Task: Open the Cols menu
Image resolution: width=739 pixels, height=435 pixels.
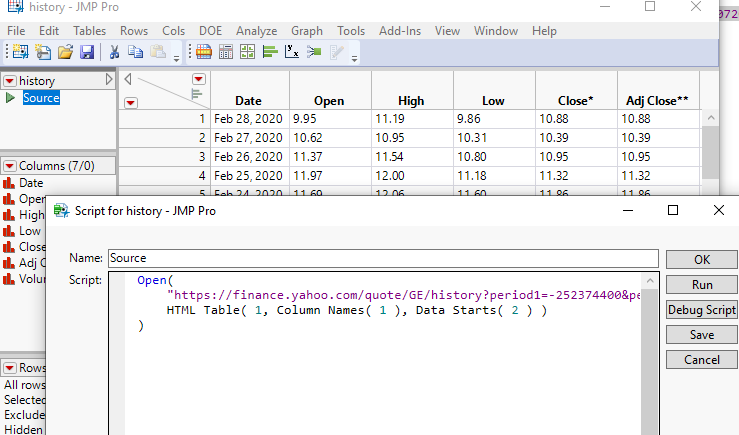Action: 173,31
